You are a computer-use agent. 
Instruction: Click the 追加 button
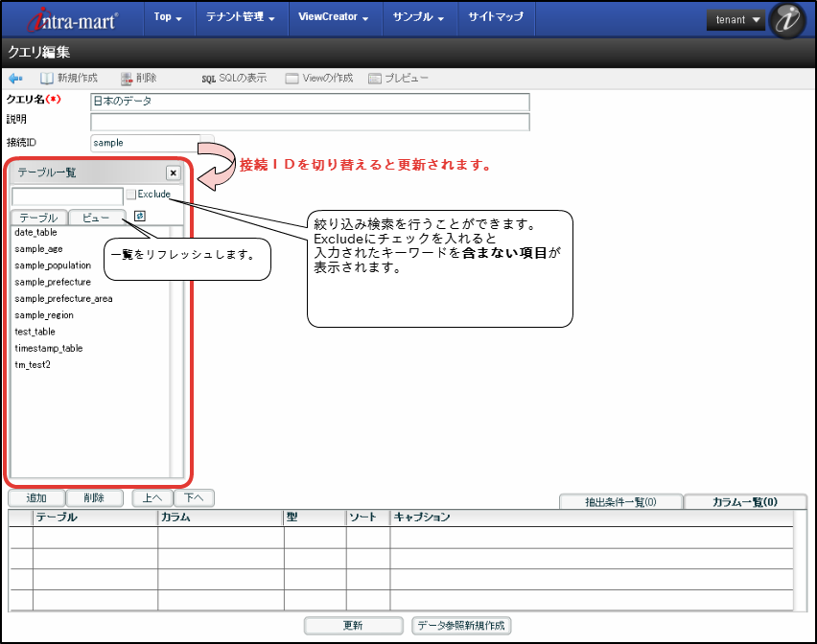36,498
